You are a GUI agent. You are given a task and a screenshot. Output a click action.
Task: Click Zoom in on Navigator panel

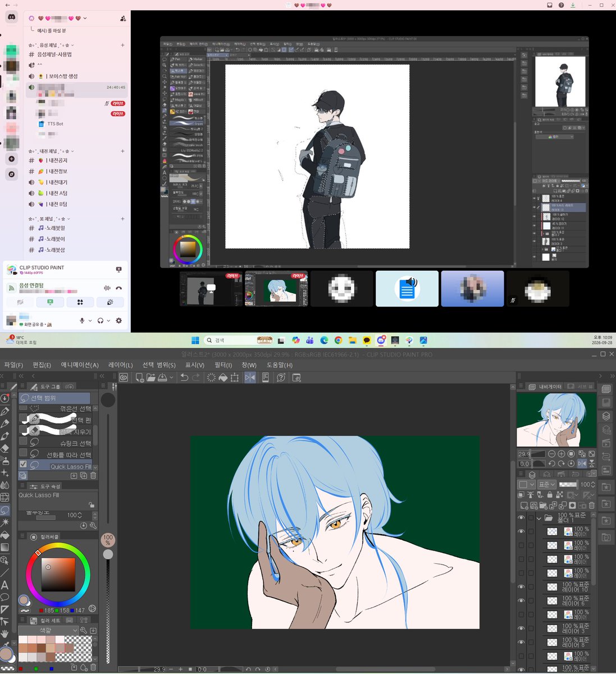[x=562, y=454]
